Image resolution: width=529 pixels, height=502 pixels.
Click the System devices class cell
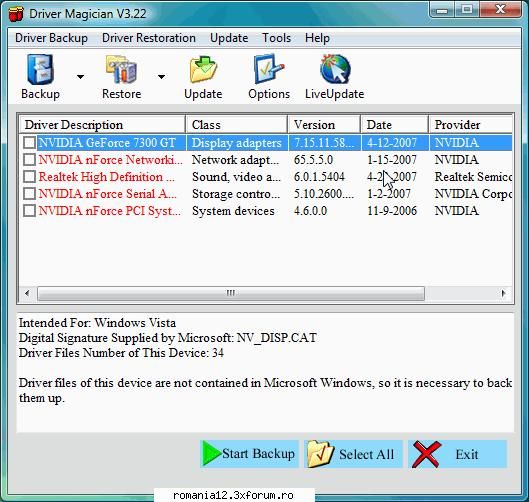(x=233, y=211)
